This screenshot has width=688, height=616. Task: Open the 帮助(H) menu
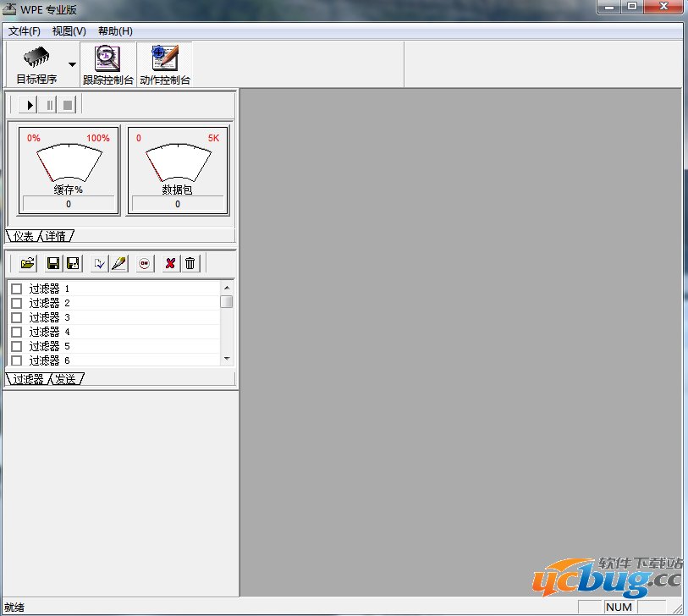pos(115,31)
